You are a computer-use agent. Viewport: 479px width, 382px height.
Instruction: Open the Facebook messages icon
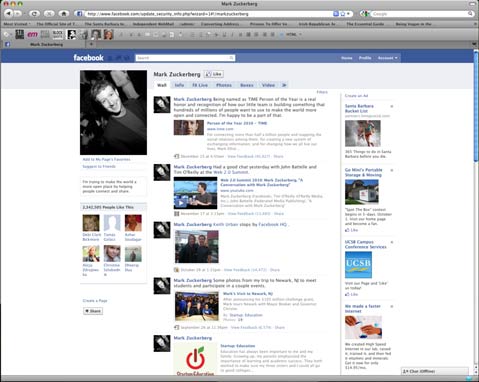click(x=119, y=58)
